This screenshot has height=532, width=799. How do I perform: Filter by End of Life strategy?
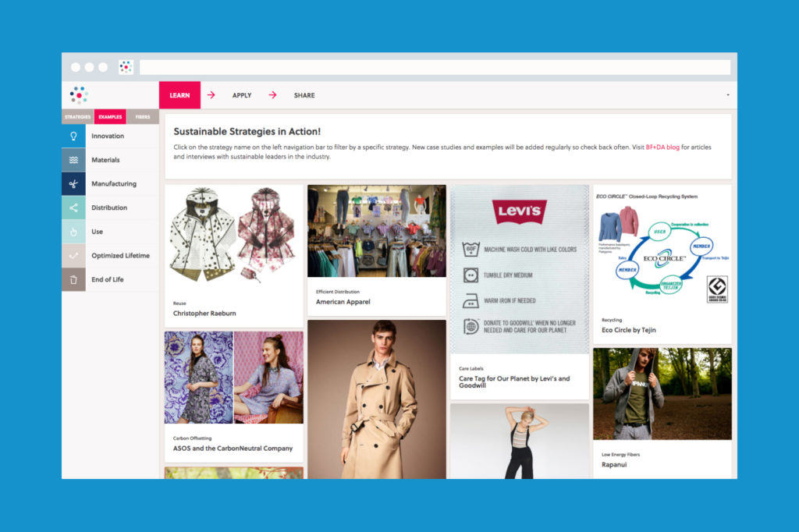pyautogui.click(x=110, y=280)
